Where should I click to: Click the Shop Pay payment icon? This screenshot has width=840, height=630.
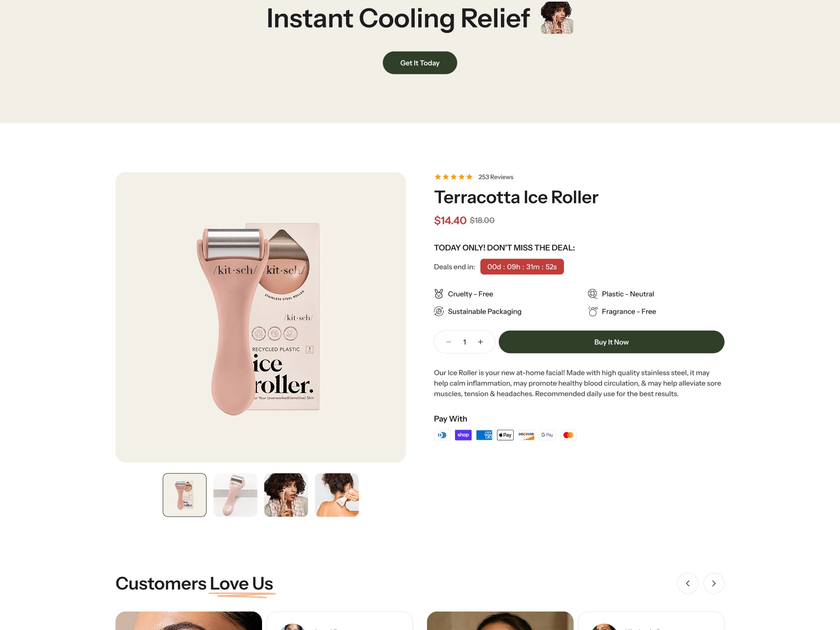[x=463, y=435]
